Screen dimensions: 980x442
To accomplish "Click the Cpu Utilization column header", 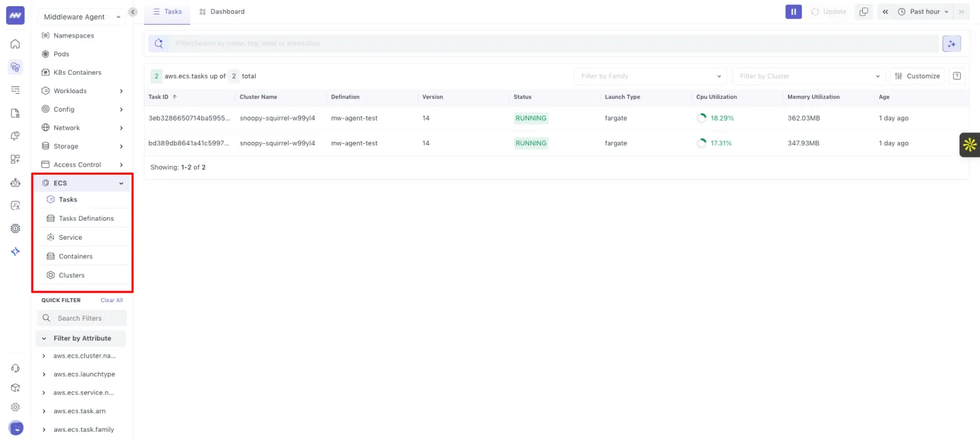I will tap(716, 97).
